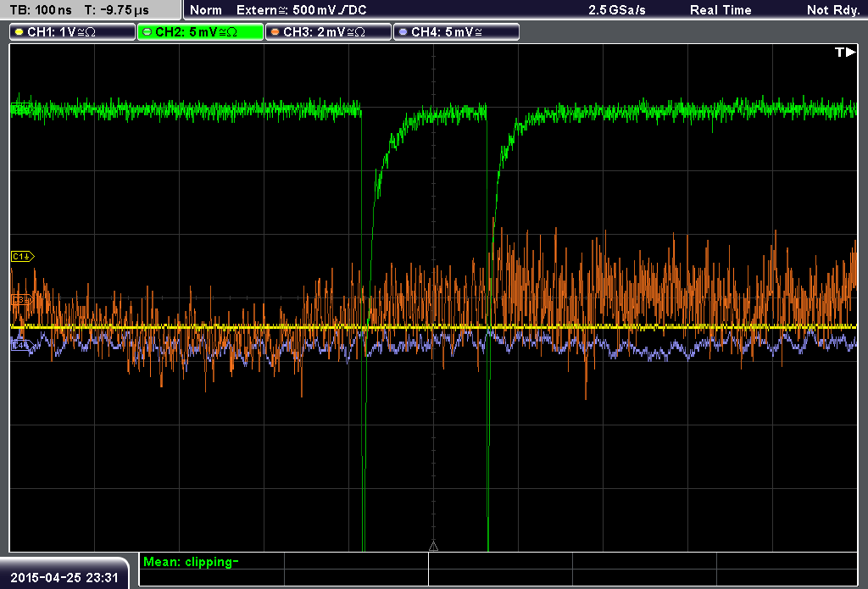This screenshot has height=589, width=868.
Task: Click the C1 ground level marker
Action: pyautogui.click(x=23, y=256)
